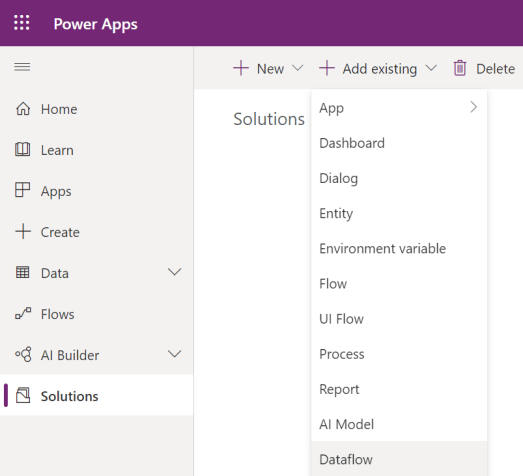Open the Solutions navigation item
Viewport: 523px width, 476px height.
click(96, 396)
